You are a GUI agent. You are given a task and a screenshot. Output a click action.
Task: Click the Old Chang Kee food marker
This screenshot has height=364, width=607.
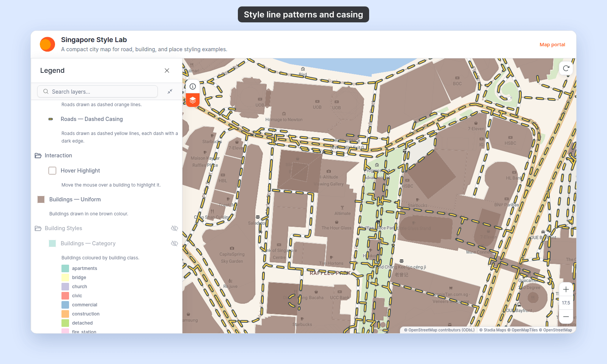tap(401, 261)
